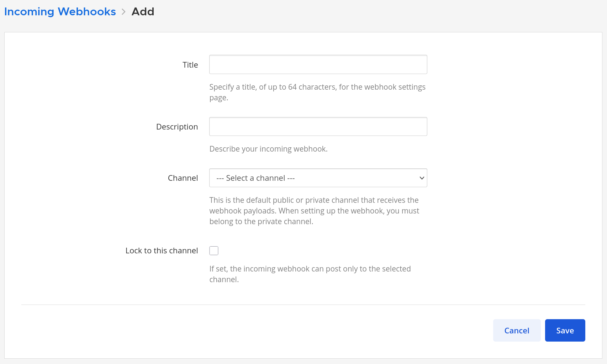
Task: Click the Incoming Webhooks breadcrumb link
Action: point(60,12)
